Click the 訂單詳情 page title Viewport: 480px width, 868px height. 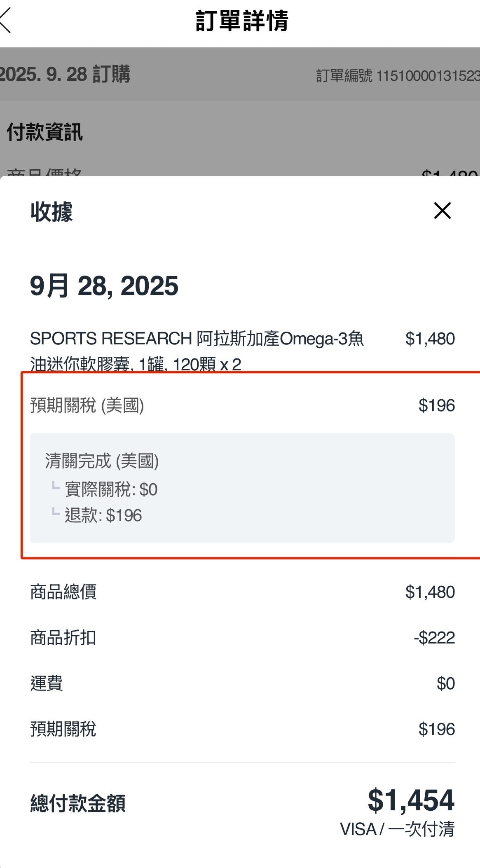coord(242,21)
